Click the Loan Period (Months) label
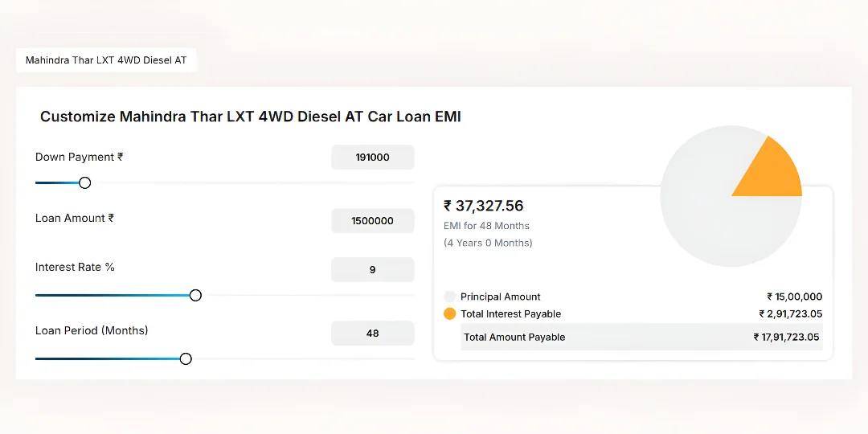This screenshot has height=434, width=868. [92, 330]
